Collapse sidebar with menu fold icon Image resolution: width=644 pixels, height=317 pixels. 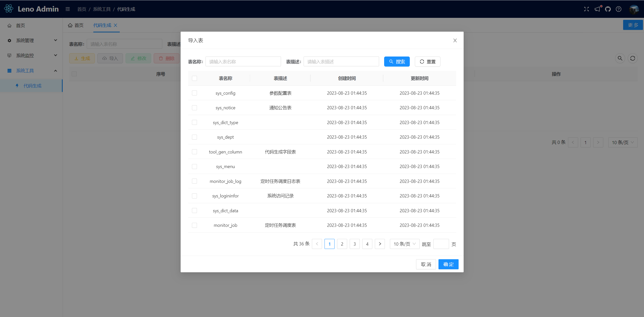click(x=68, y=9)
